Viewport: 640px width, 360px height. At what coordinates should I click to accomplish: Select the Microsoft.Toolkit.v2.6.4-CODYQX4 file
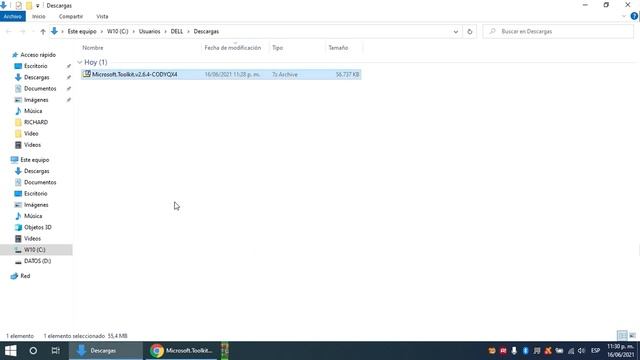coord(134,74)
